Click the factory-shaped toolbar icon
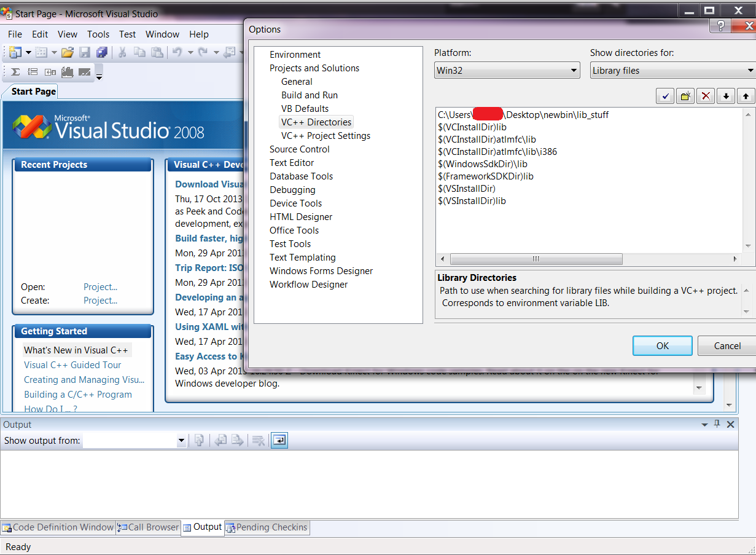The width and height of the screenshot is (756, 555). [68, 73]
